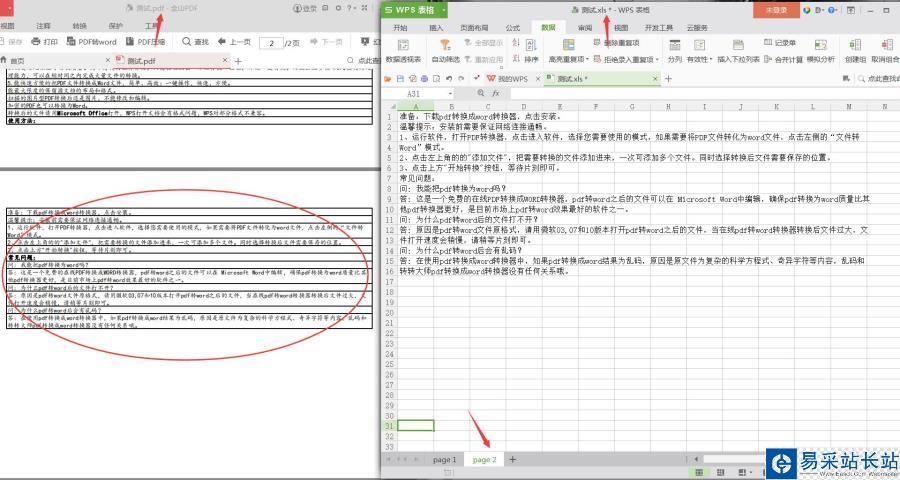The height and width of the screenshot is (480, 900).
Task: Click the open folder icon in quick toolbar
Action: [389, 79]
